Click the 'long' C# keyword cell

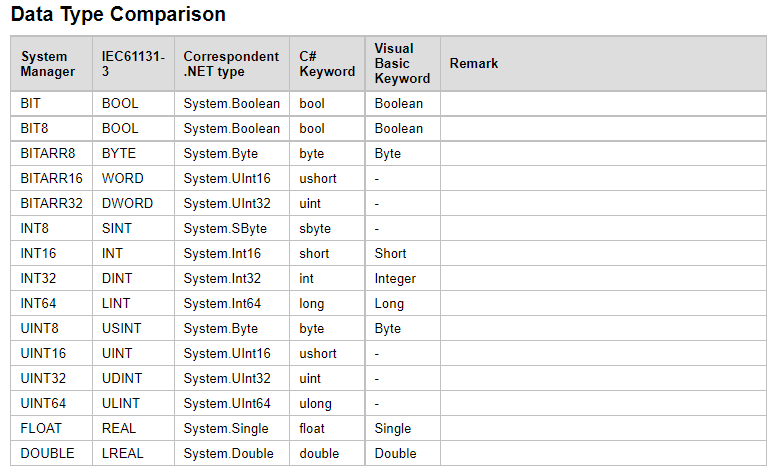327,303
